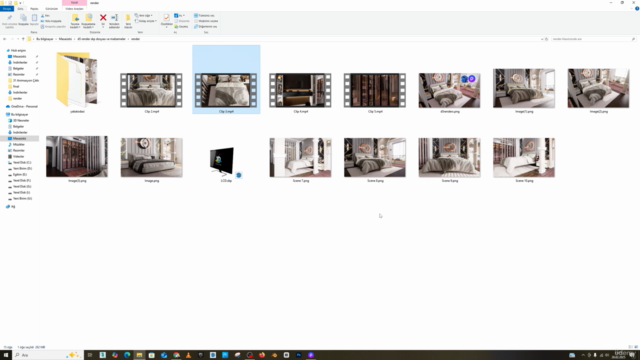
Task: Select the Scene 10.png thumbnail
Action: click(524, 158)
